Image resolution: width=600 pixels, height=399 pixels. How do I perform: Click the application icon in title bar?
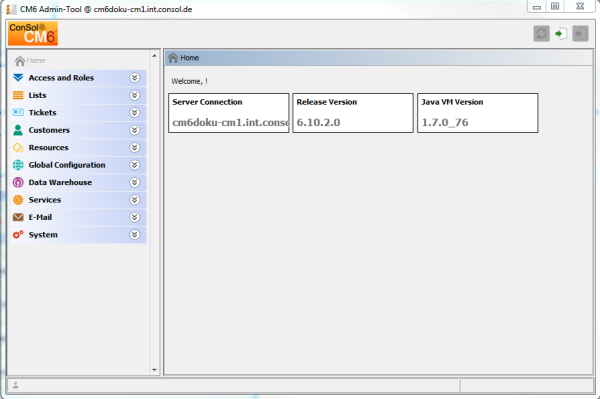pyautogui.click(x=11, y=9)
